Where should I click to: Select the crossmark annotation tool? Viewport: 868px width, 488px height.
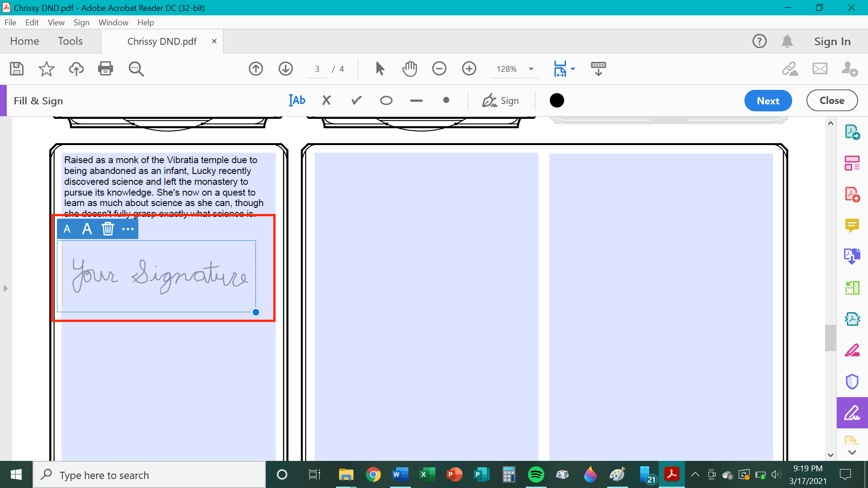[x=326, y=100]
